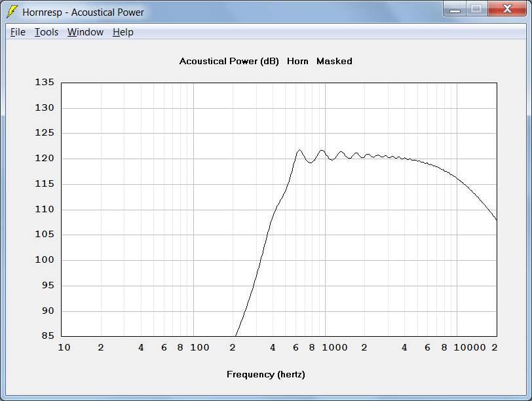Click the 90 value on the vertical axis
532x401 pixels.
tap(48, 311)
